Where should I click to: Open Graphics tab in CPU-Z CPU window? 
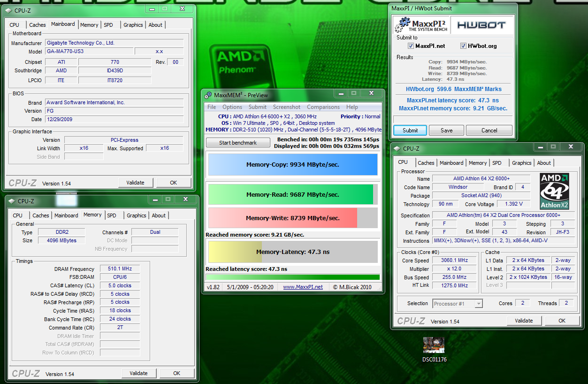coord(522,163)
